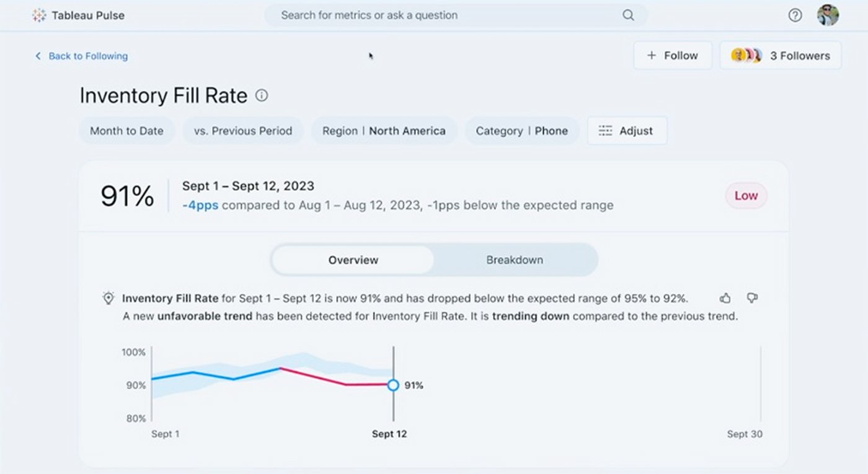The height and width of the screenshot is (474, 868).
Task: Click the search magnifier icon
Action: pos(628,15)
